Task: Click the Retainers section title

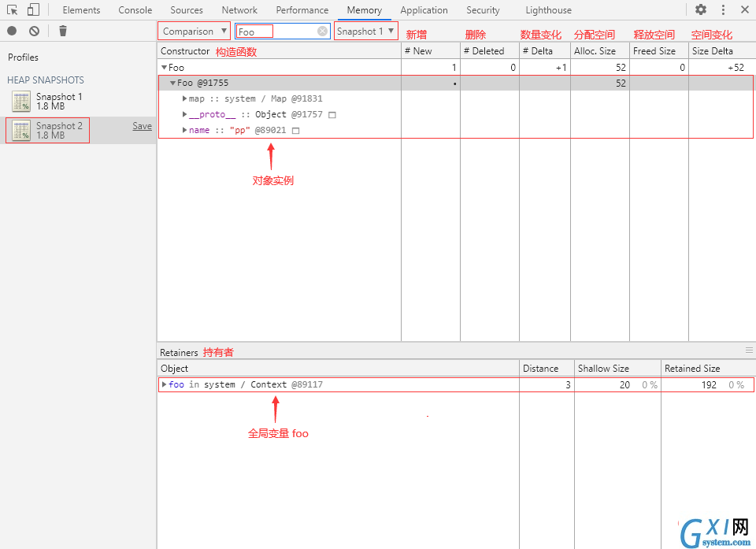Action: tap(179, 353)
